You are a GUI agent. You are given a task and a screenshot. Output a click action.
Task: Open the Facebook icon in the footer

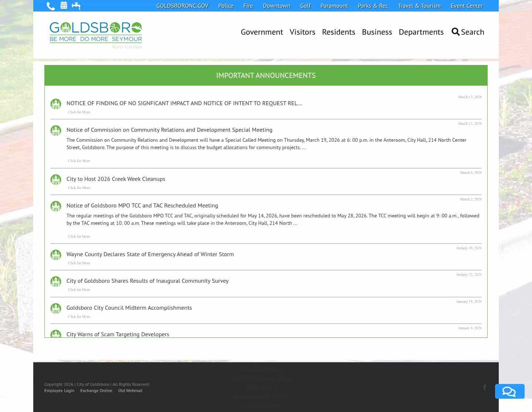click(x=485, y=387)
